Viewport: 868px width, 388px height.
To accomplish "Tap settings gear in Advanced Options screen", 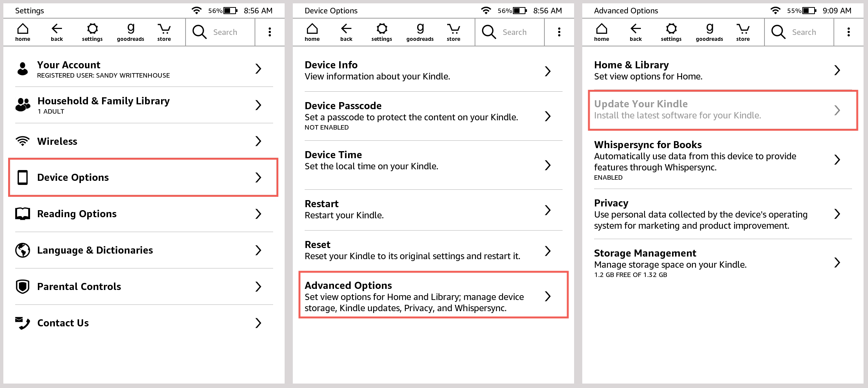I will (671, 32).
